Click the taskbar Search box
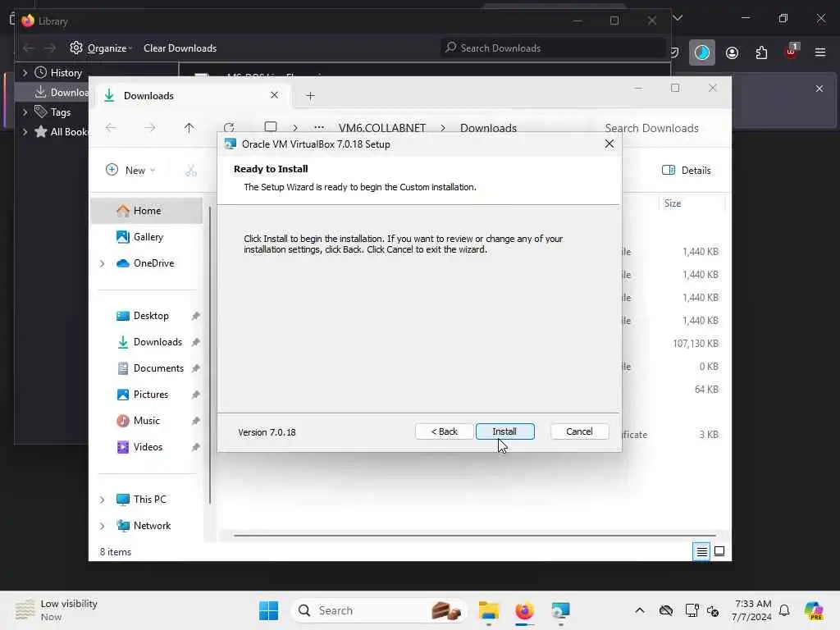 (x=378, y=610)
